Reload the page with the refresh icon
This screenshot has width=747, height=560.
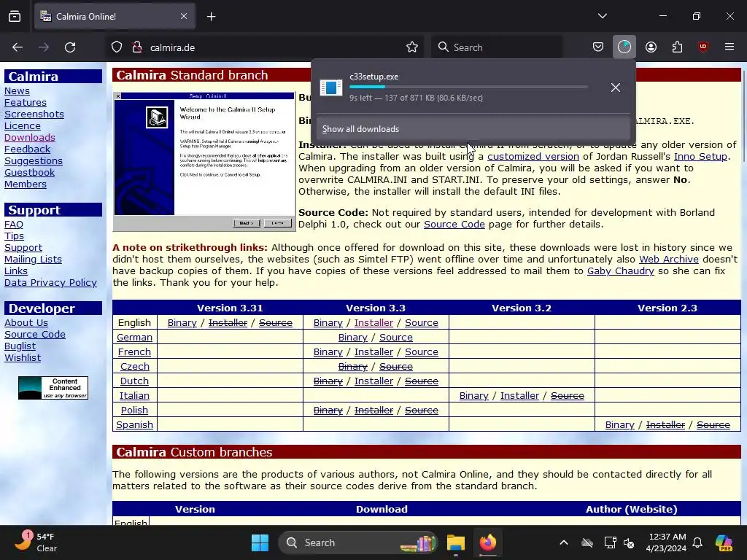[70, 47]
